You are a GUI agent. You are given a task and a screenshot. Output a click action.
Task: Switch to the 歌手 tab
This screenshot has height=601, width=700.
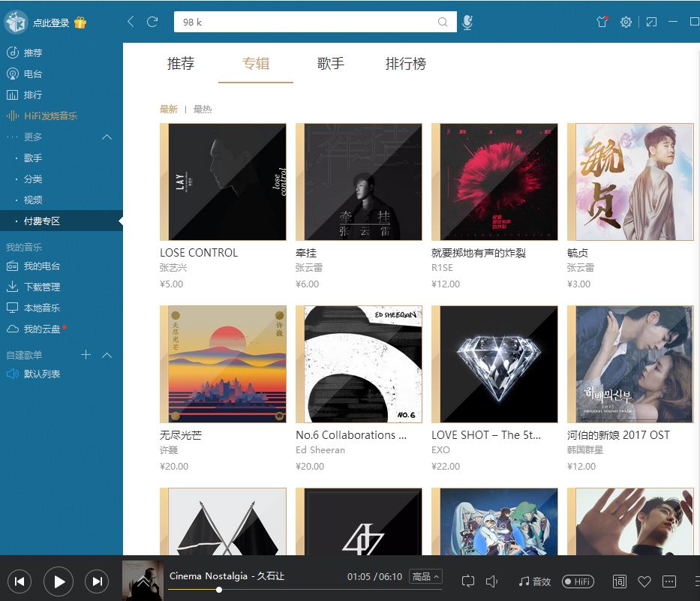coord(331,64)
